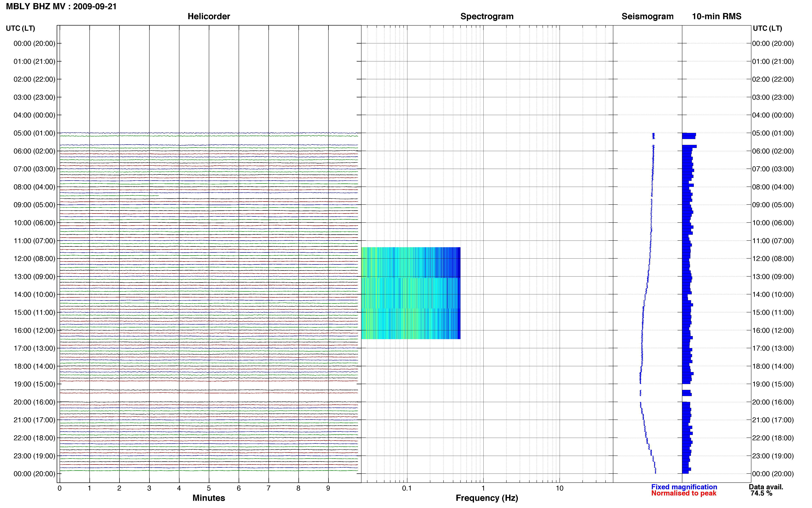Click the plot title 'MBLY BHZ MV : 2009-09-21'
Image resolution: width=812 pixels, height=508 pixels.
click(x=61, y=6)
